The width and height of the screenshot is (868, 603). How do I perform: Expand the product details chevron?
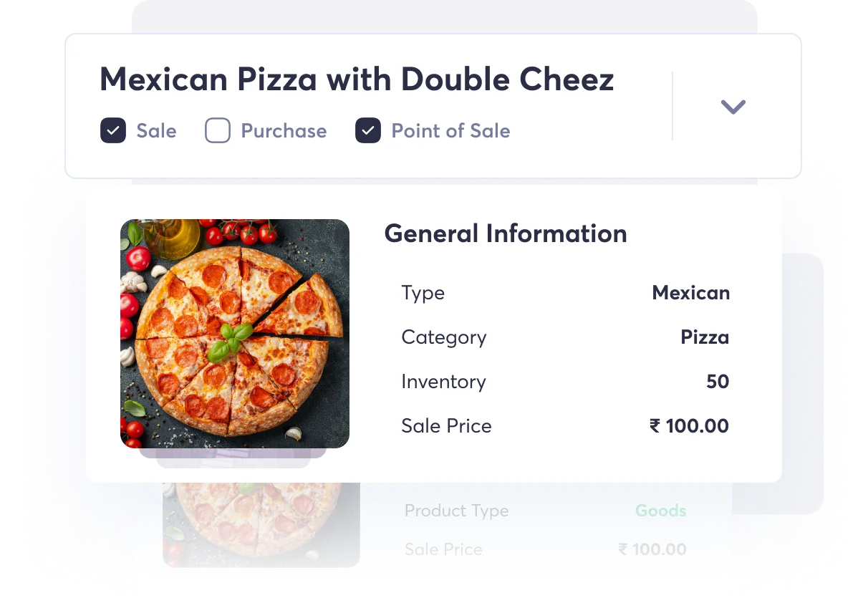tap(733, 106)
